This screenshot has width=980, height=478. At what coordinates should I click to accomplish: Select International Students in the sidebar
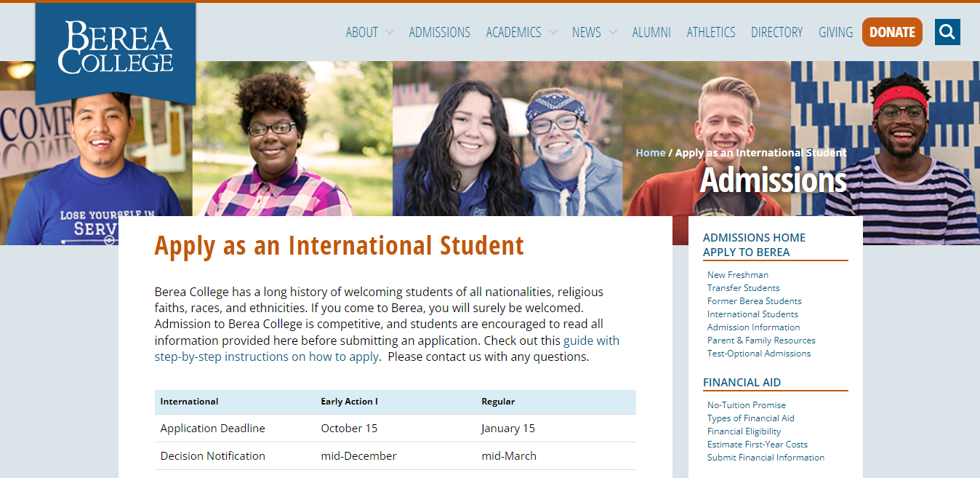tap(752, 314)
